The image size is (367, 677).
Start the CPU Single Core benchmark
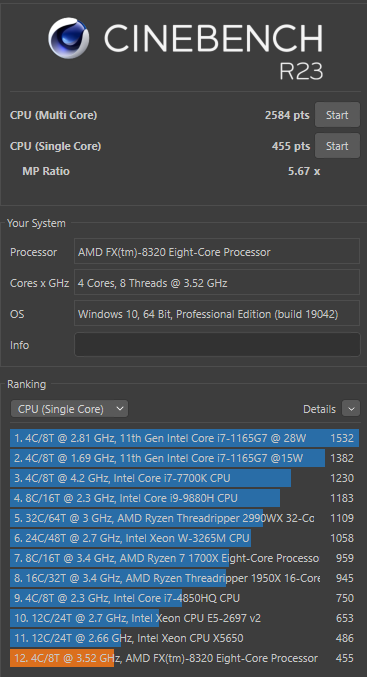pos(337,146)
